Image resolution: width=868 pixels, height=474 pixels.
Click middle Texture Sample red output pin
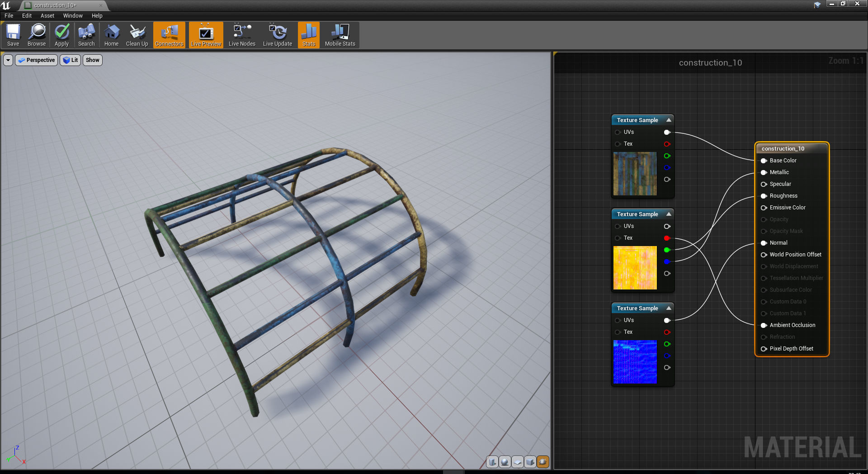point(667,238)
